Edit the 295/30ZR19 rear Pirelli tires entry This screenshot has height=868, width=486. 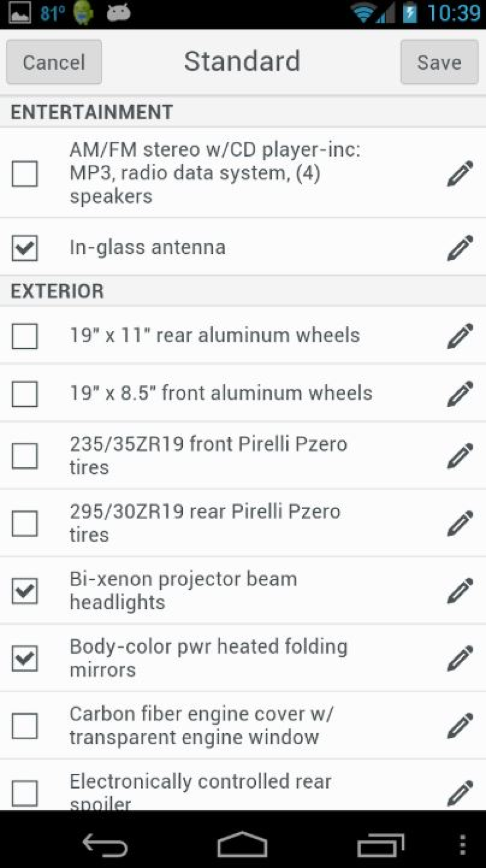[460, 523]
